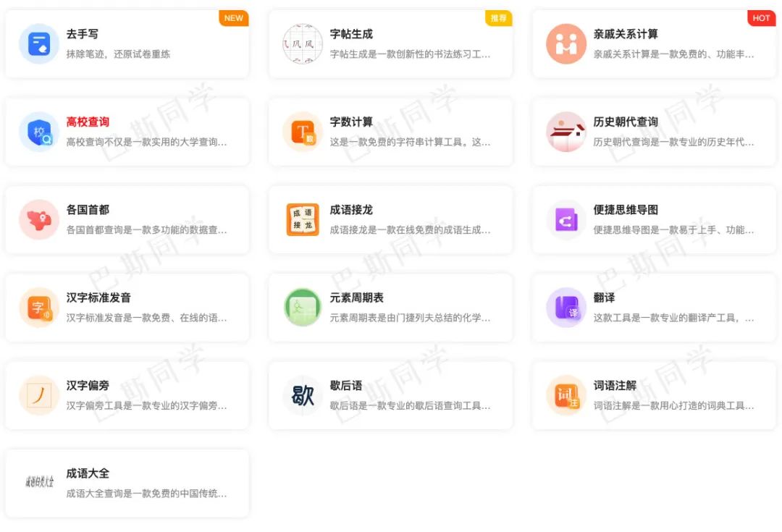Click the HOT badge on 亲戚关系计算
Viewport: 782px width, 532px height.
click(761, 18)
